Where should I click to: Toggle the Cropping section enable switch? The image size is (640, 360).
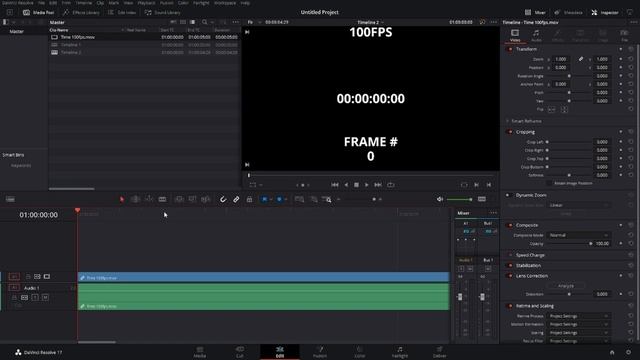[x=509, y=132]
